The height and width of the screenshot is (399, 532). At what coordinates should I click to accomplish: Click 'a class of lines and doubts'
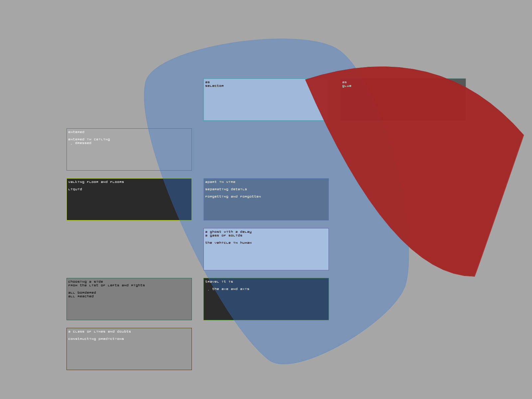point(99,332)
